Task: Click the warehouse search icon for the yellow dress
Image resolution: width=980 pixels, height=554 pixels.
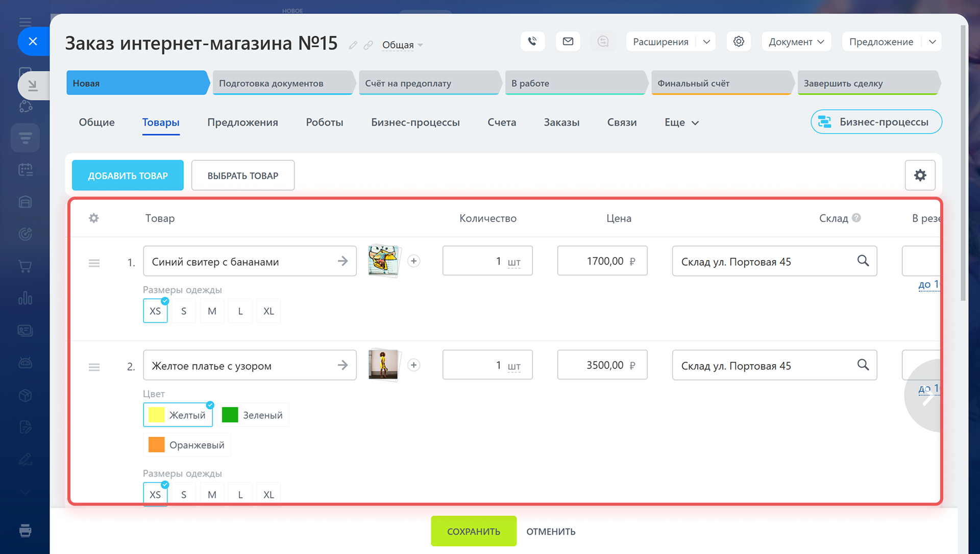Action: tap(863, 365)
